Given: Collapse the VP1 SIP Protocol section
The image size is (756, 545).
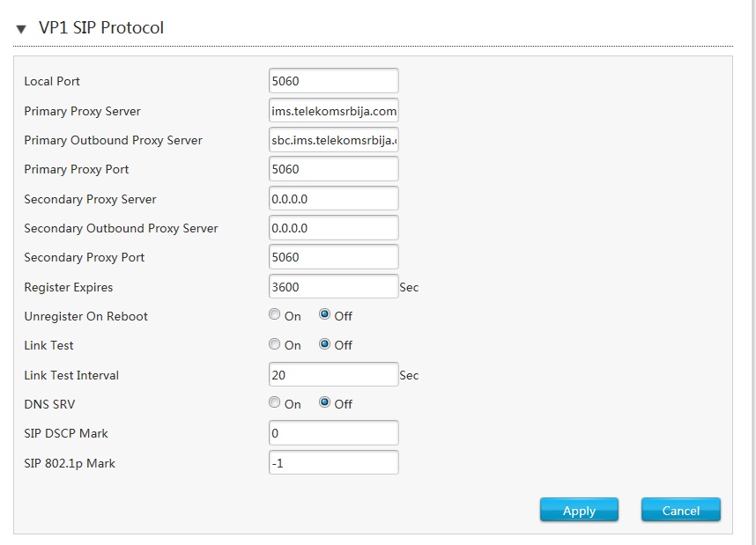Looking at the screenshot, I should point(21,29).
